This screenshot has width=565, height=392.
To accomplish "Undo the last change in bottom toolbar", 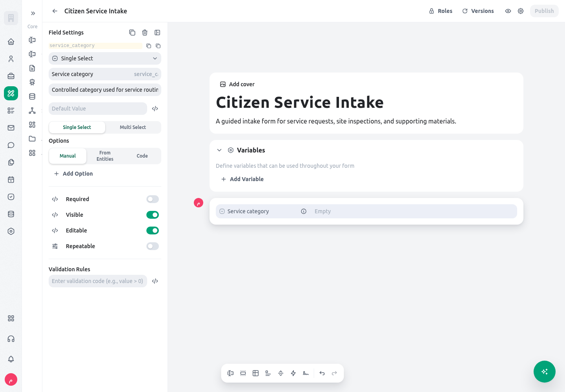I will pyautogui.click(x=322, y=373).
